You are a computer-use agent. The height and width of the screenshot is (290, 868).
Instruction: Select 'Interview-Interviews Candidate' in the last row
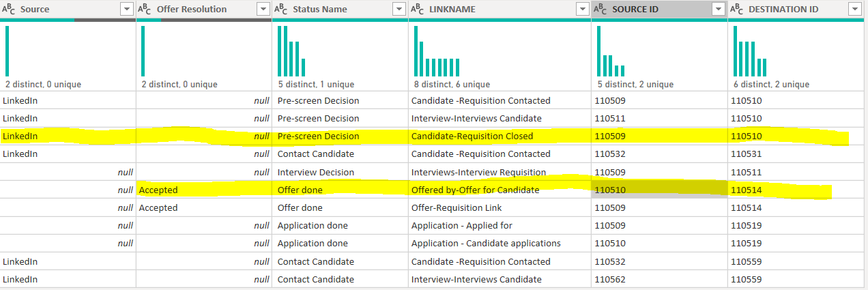coord(500,279)
